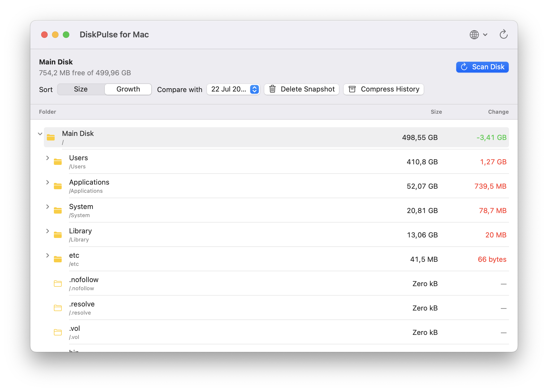Click the 66 bytes change value

coord(492,259)
